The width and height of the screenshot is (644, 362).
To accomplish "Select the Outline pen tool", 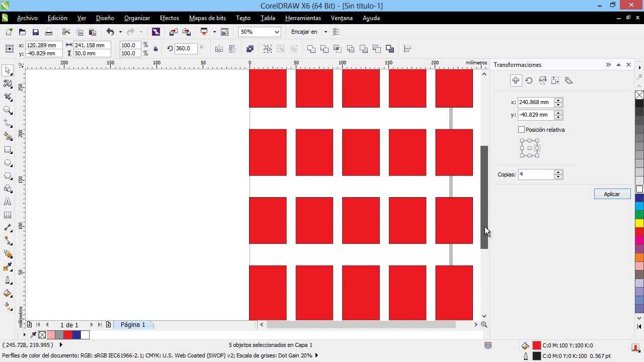I will click(x=8, y=280).
